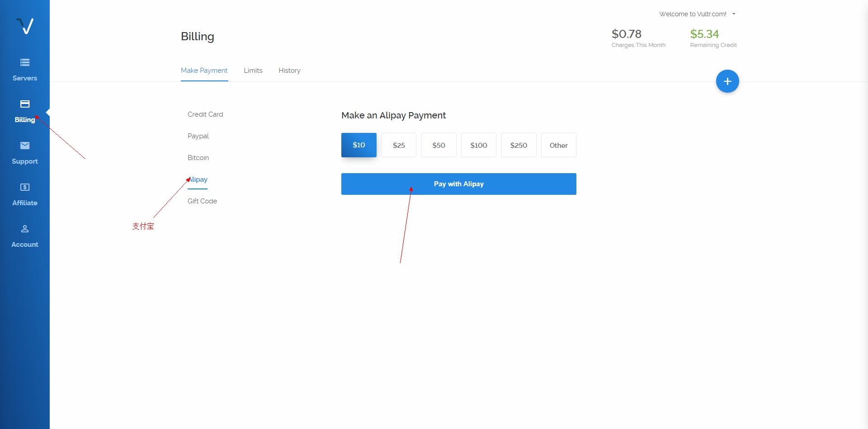Choose Paypal payment method
Viewport: 868px width, 429px height.
[x=198, y=136]
